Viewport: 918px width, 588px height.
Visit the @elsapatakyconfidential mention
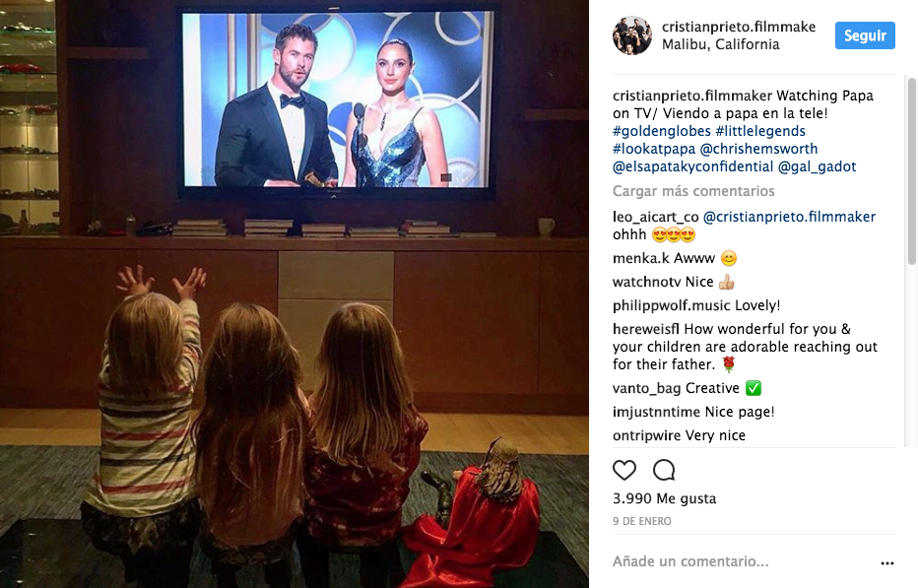click(692, 166)
